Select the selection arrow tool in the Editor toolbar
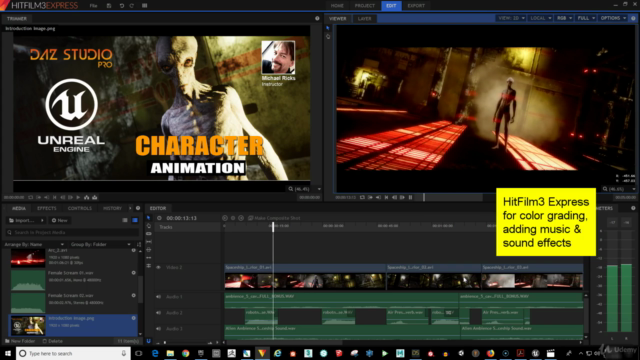This screenshot has height=360, width=640. coord(149,218)
